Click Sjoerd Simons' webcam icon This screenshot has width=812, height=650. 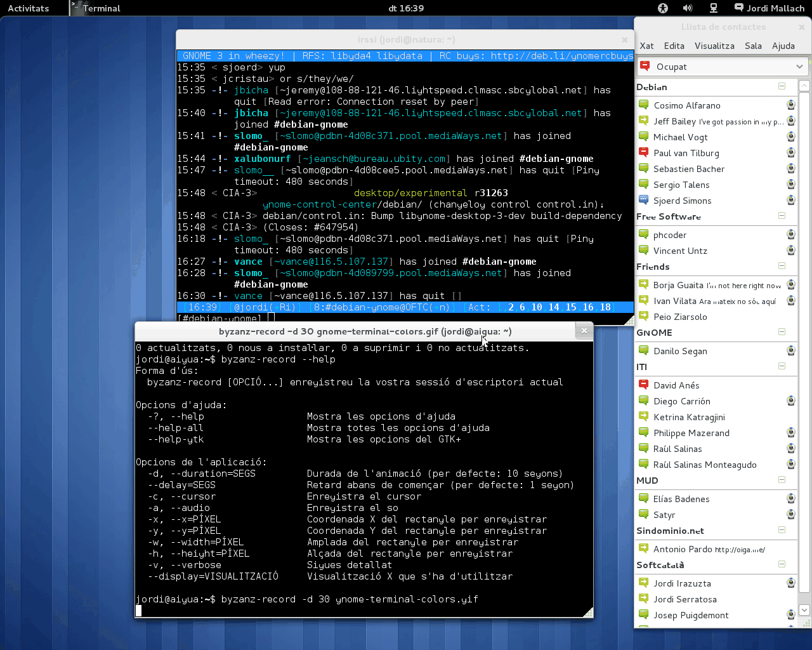tap(791, 200)
